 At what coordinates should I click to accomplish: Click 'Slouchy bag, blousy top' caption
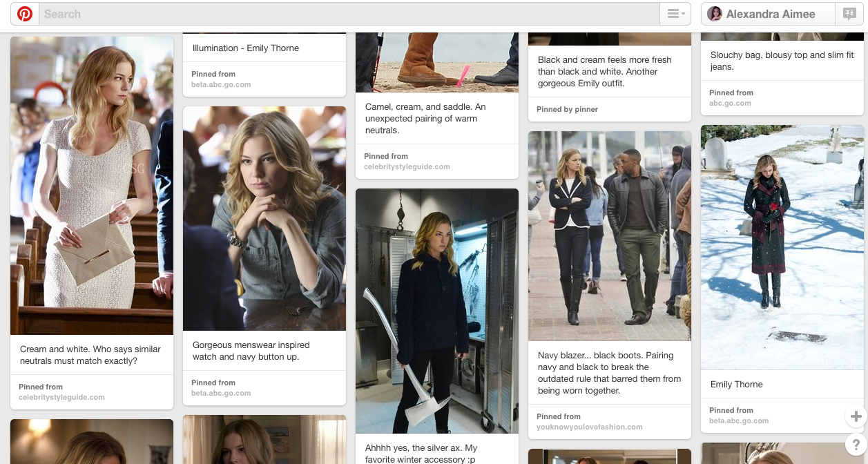(x=782, y=61)
